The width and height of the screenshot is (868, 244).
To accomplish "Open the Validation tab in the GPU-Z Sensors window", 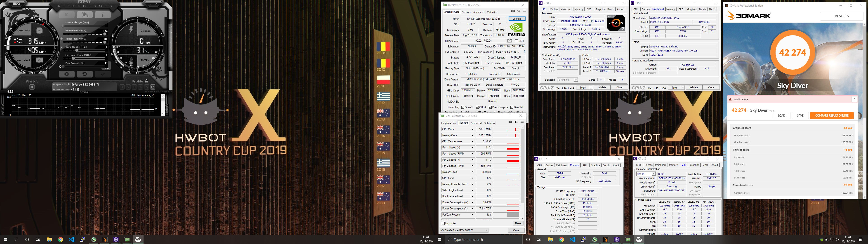I will pyautogui.click(x=490, y=123).
